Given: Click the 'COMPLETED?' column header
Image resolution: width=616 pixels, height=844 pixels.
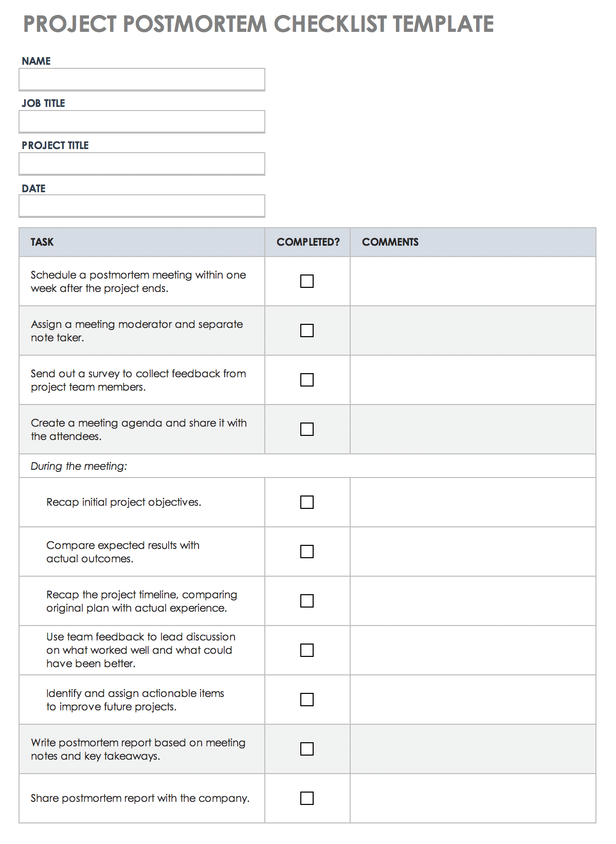Looking at the screenshot, I should (308, 242).
